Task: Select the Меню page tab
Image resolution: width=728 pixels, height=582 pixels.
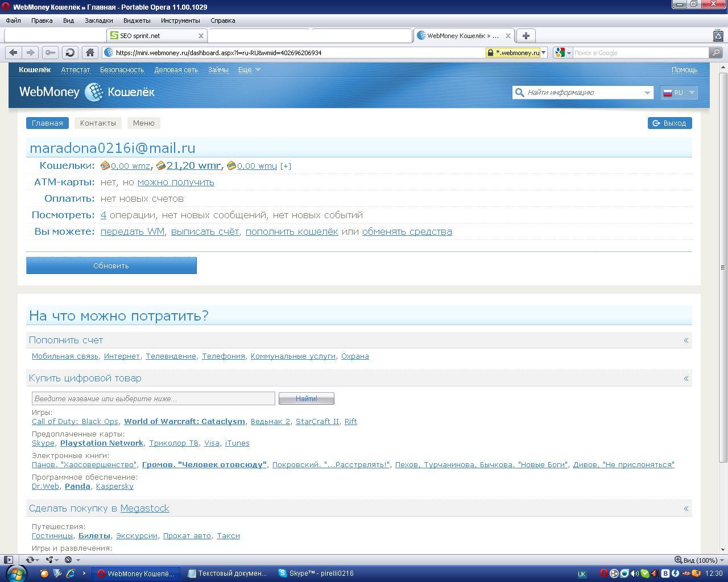Action: click(144, 123)
